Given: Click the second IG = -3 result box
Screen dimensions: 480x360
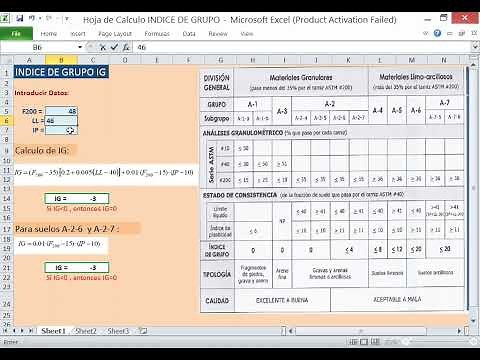Looking at the screenshot, I should point(77,267).
